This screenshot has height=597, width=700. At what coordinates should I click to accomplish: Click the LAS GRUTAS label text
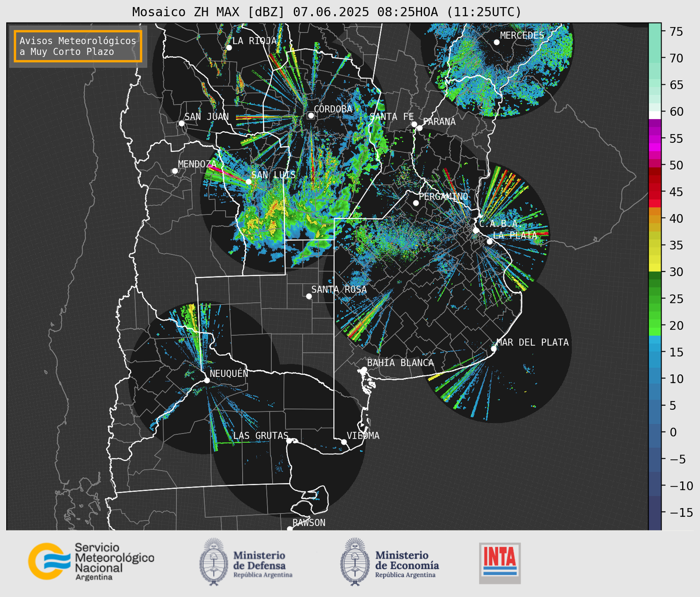[x=261, y=436]
